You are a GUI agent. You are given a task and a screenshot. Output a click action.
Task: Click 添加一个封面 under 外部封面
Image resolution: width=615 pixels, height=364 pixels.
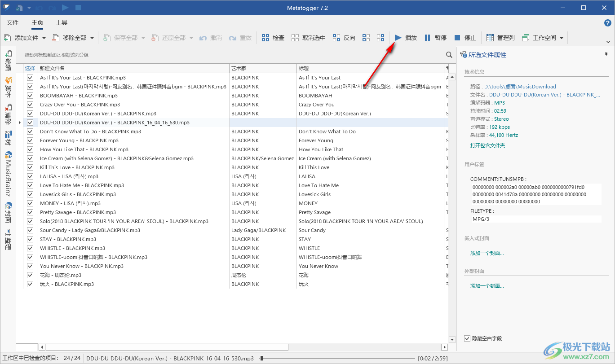[487, 286]
